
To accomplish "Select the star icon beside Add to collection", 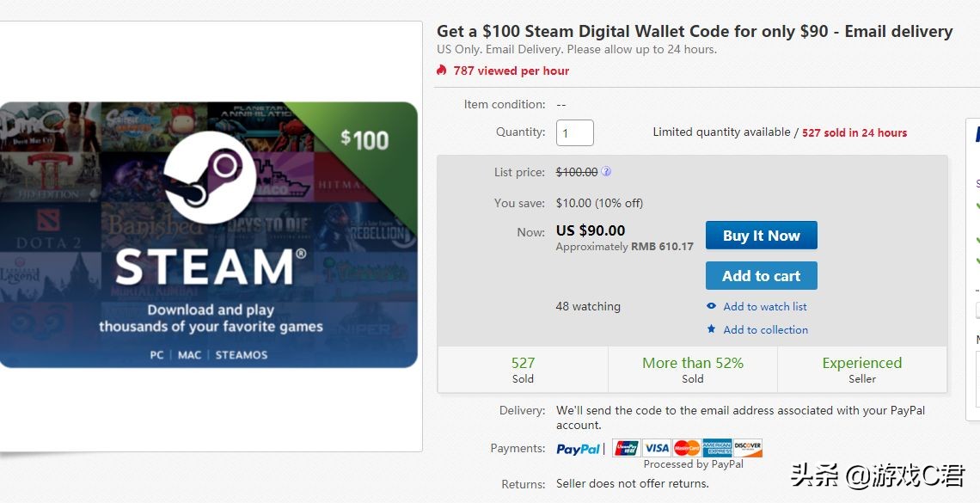I will coord(710,329).
